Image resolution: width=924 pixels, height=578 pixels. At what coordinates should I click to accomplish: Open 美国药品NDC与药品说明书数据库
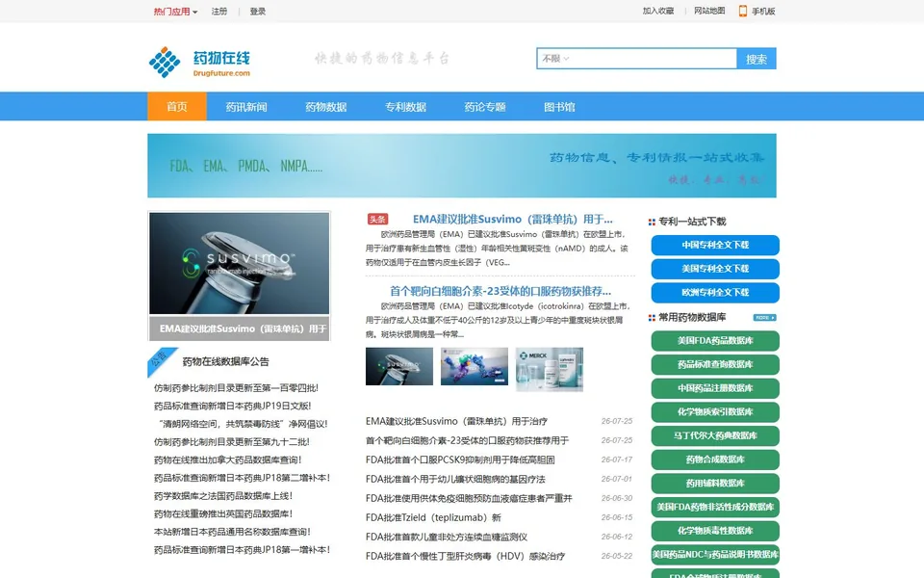tap(715, 555)
